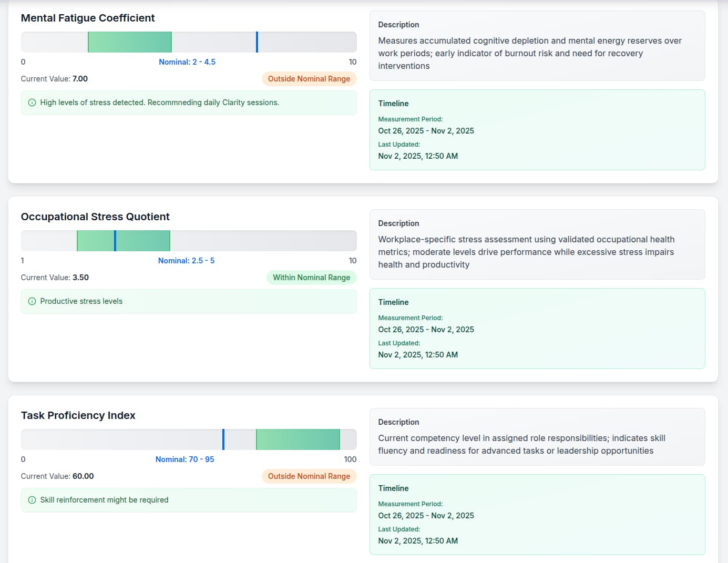The image size is (728, 563).
Task: Click the Timeline heading in Task Proficiency card
Action: (393, 488)
